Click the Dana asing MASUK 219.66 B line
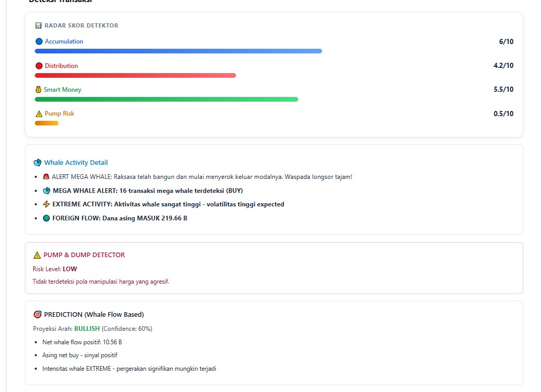541x392 pixels. pos(120,218)
